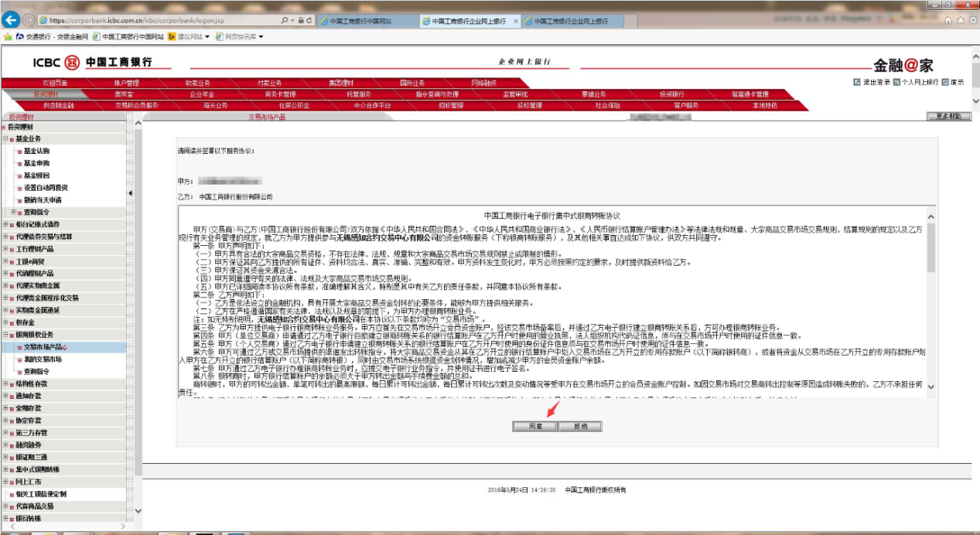Click the 更多帮助 button

948,117
